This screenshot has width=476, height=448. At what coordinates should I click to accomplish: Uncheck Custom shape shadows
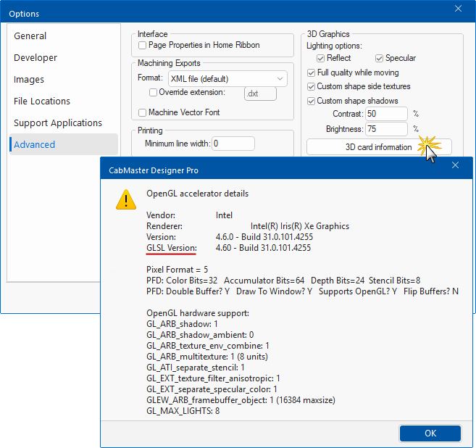point(312,101)
